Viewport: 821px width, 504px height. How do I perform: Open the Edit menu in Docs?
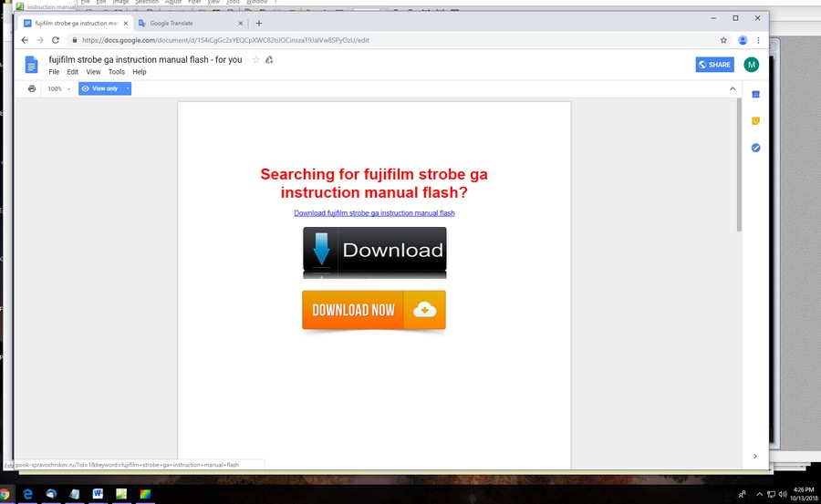pyautogui.click(x=72, y=72)
